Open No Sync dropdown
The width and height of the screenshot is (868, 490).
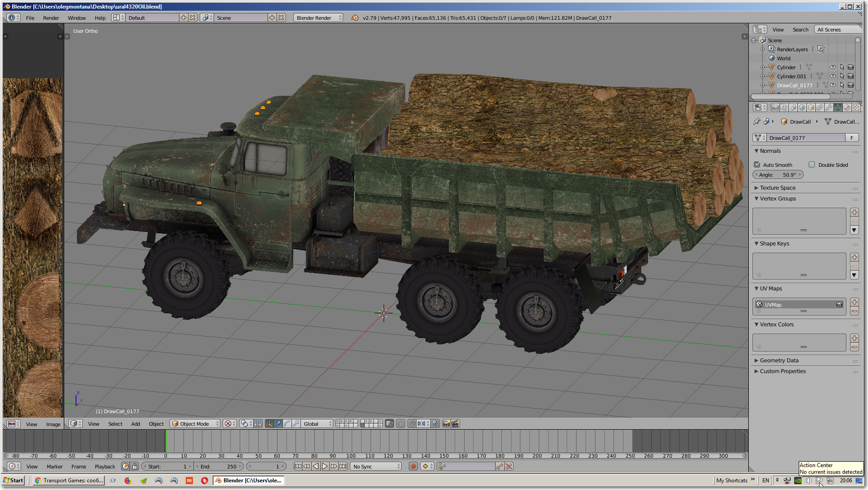click(376, 466)
